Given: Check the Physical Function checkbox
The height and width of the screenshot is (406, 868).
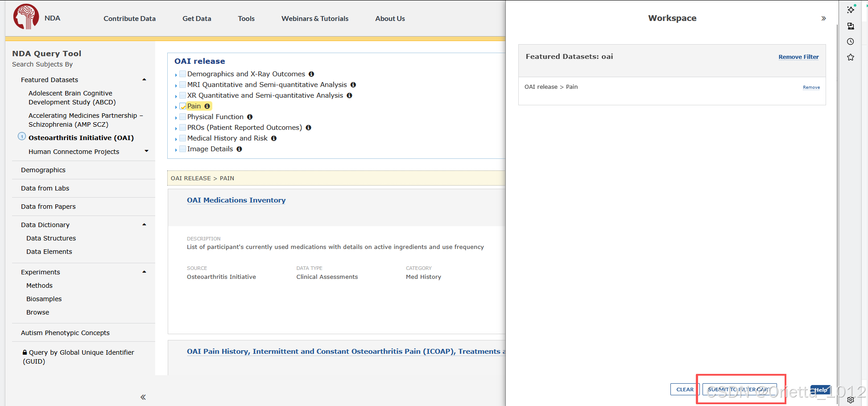Looking at the screenshot, I should tap(183, 117).
